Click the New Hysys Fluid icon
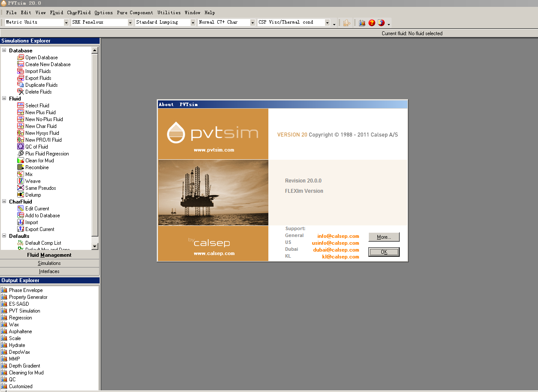The width and height of the screenshot is (538, 392). [21, 133]
